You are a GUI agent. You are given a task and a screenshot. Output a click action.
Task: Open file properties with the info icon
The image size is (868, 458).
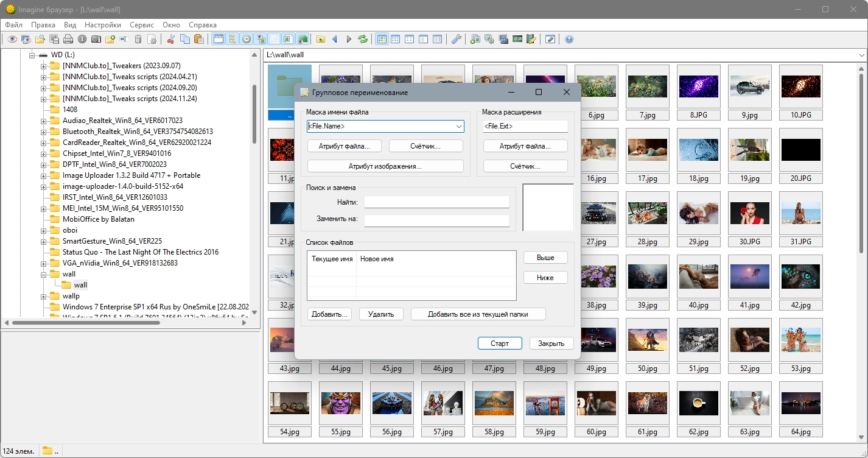point(82,39)
